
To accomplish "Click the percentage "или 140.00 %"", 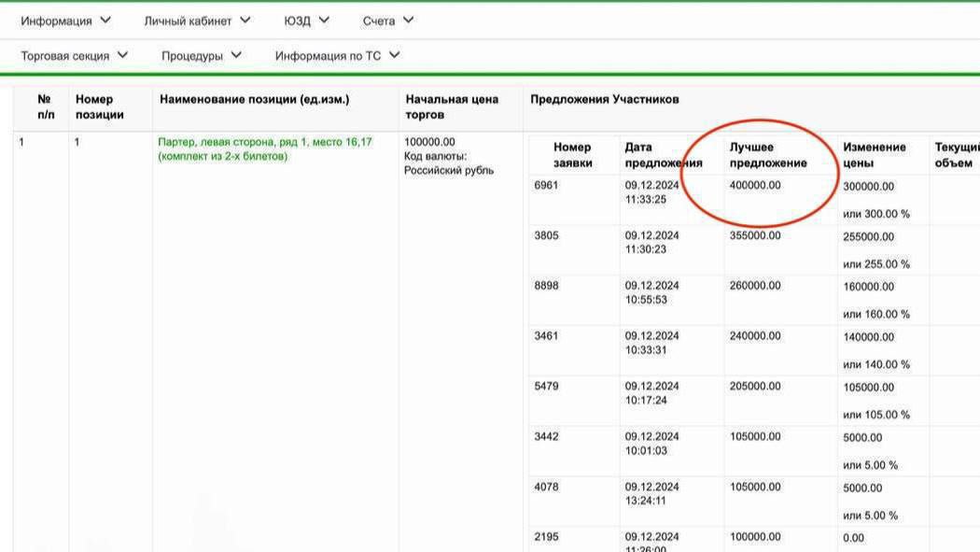I will [x=876, y=364].
